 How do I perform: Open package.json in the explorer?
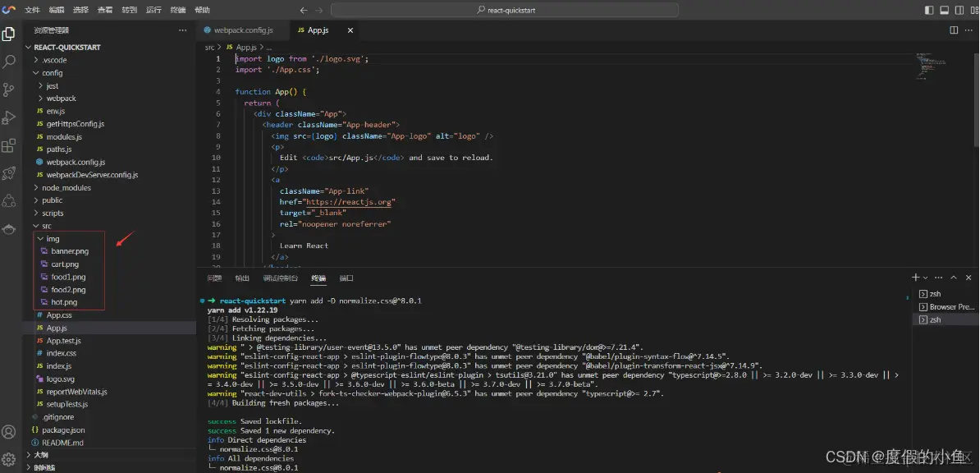coord(110,429)
